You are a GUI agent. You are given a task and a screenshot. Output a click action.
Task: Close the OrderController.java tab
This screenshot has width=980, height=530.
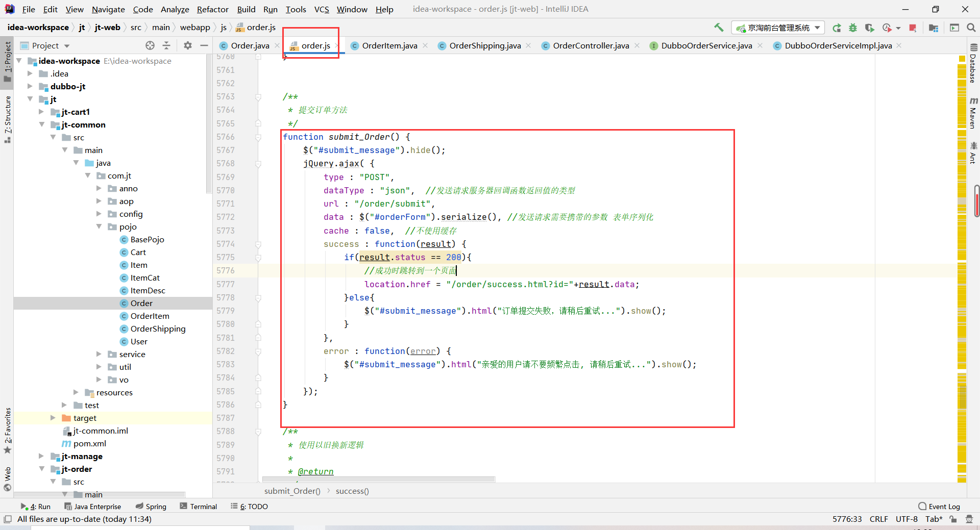point(637,45)
